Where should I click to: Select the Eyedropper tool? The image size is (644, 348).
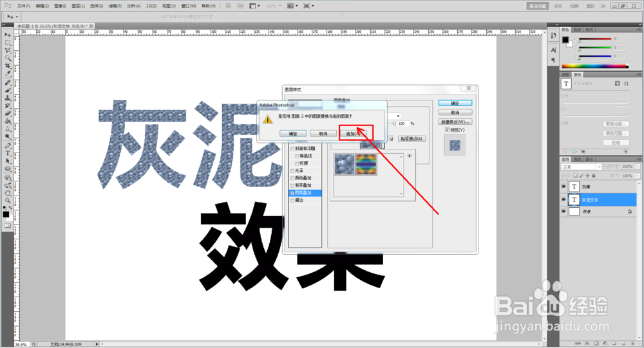click(7, 74)
